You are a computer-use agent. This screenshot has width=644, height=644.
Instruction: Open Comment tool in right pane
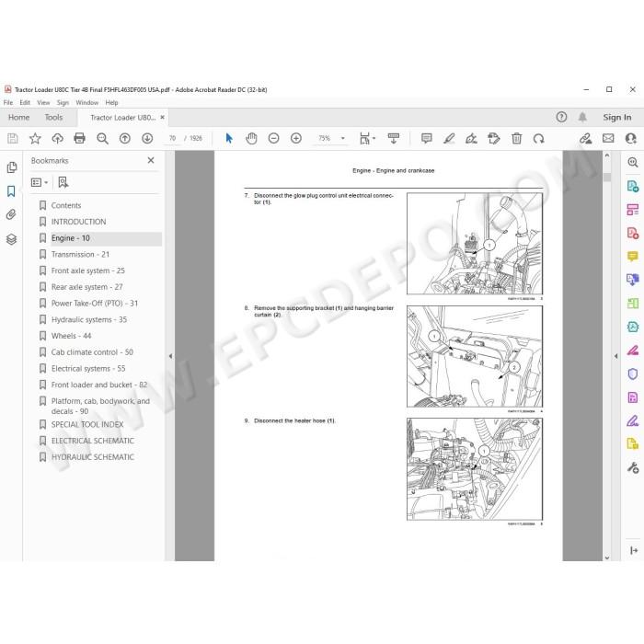(633, 257)
